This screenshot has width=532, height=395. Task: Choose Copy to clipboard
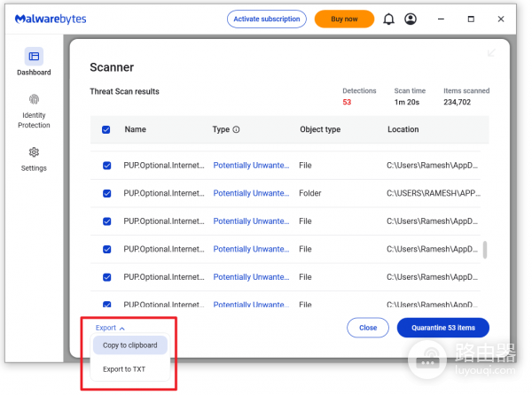[x=129, y=345]
